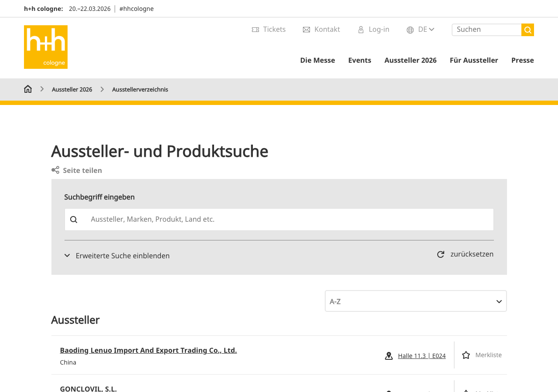Open exhibitor Baoding Lenuo Import And Export

(148, 350)
